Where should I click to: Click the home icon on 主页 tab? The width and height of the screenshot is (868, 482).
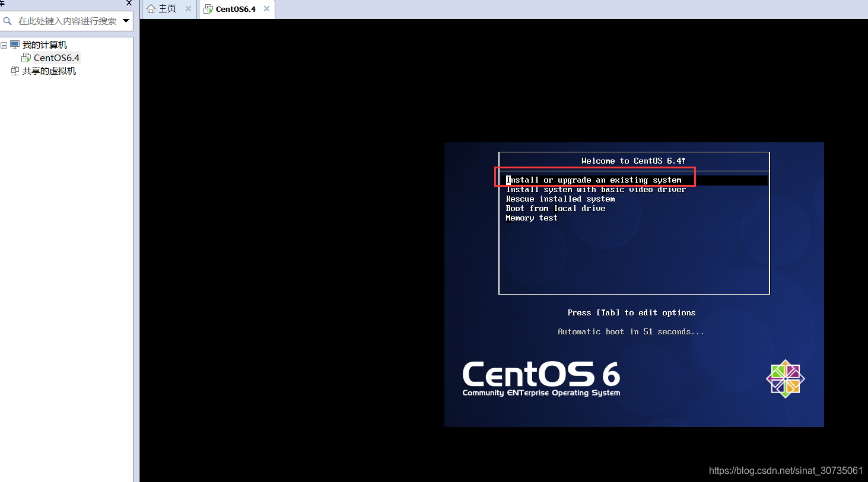coord(151,9)
